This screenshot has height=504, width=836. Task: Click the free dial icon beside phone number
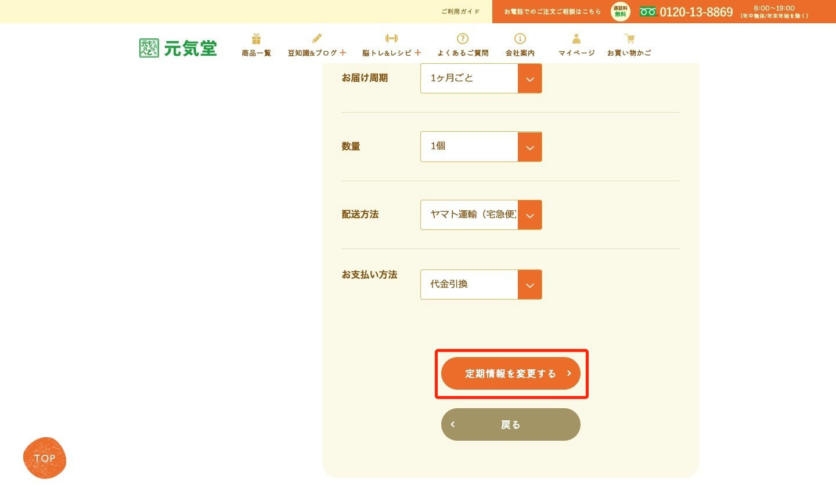[x=648, y=12]
